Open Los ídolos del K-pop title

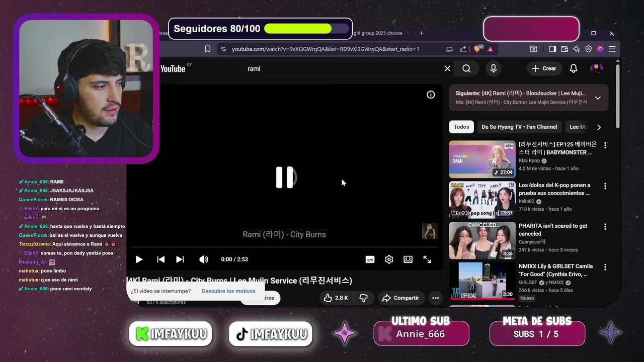point(554,189)
